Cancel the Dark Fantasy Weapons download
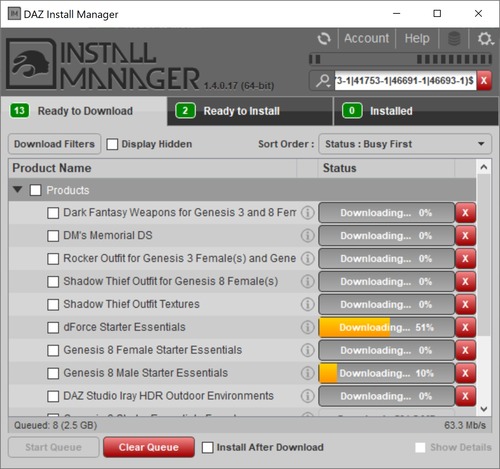 [x=465, y=213]
